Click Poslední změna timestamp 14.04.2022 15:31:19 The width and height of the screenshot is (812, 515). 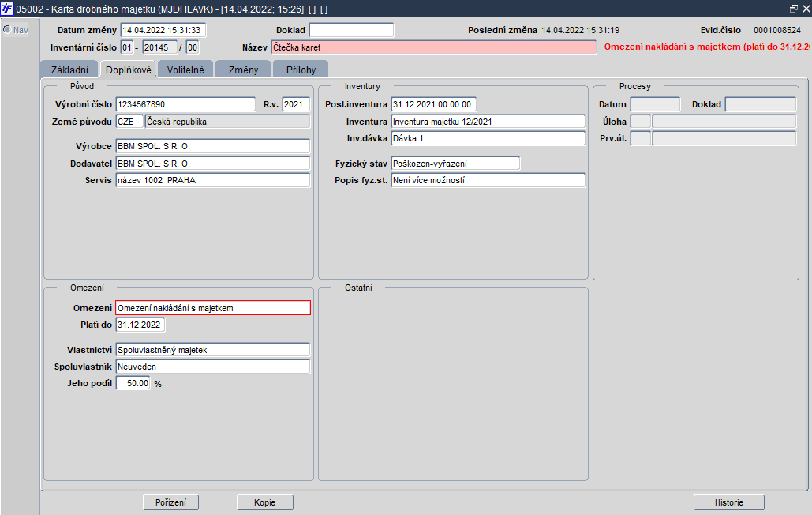tap(581, 30)
